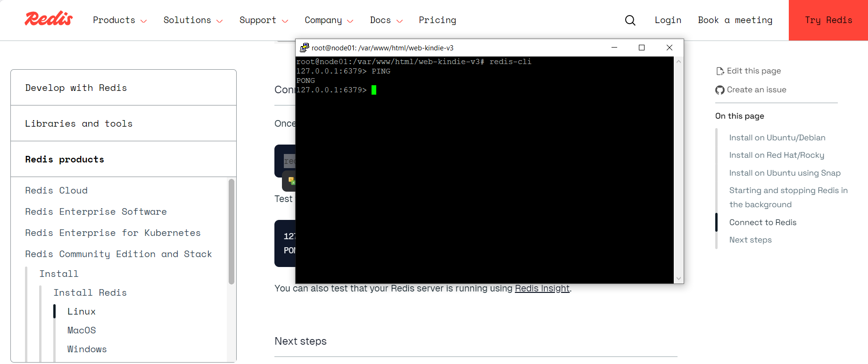The height and width of the screenshot is (364, 868).
Task: Click the terminal prompt with green cursor
Action: pos(336,90)
